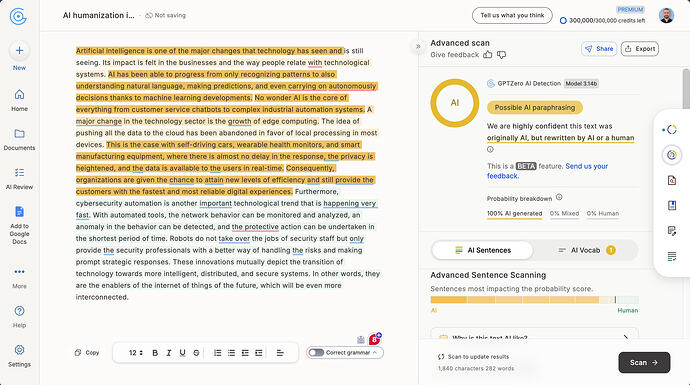Apply bold formatting
This screenshot has width=690, height=385.
coord(155,353)
